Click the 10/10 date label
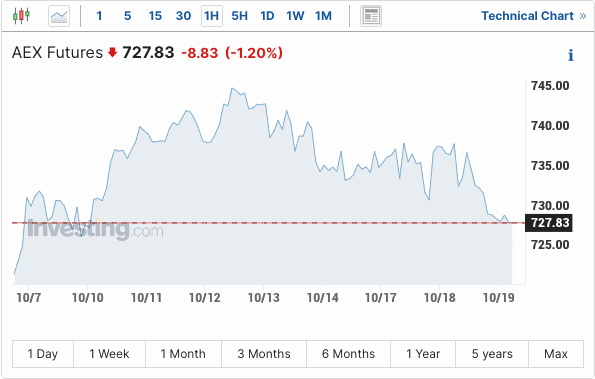The height and width of the screenshot is (379, 595). (x=88, y=298)
